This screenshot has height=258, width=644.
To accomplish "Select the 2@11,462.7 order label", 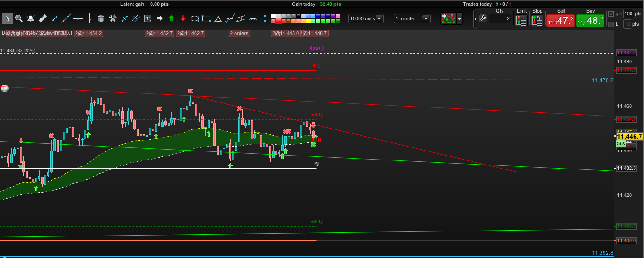I will [191, 33].
